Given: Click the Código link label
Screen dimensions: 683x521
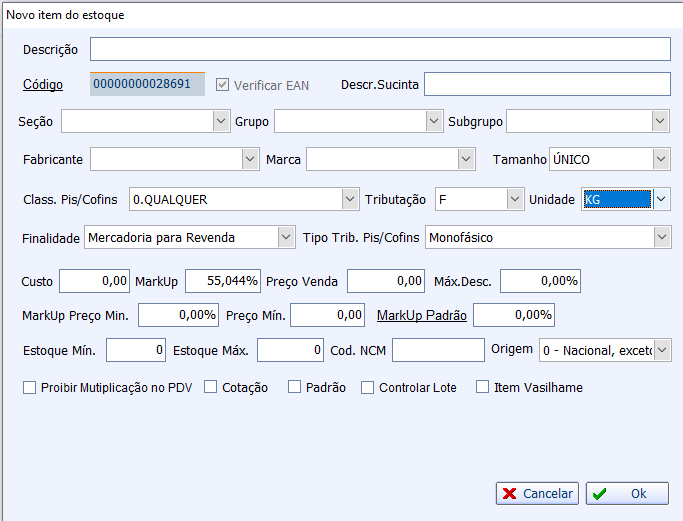Looking at the screenshot, I should [43, 84].
